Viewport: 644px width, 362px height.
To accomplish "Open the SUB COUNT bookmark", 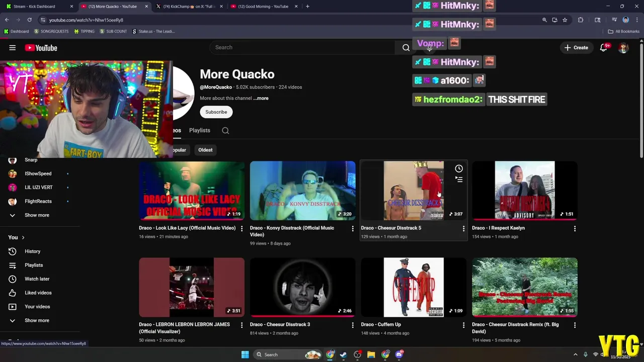I will [113, 31].
